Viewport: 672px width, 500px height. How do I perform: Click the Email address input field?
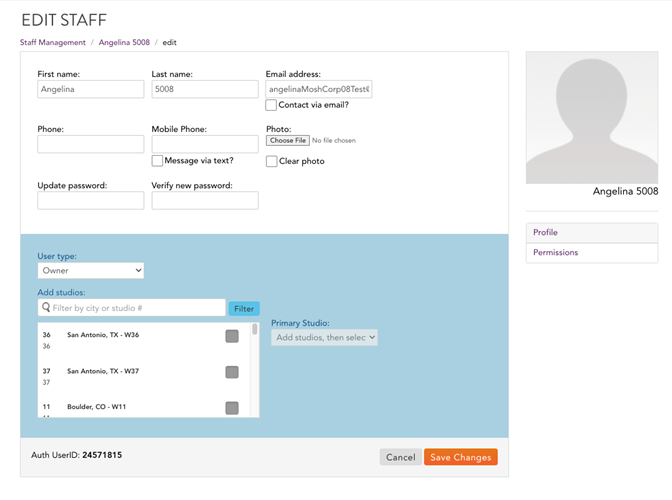319,89
